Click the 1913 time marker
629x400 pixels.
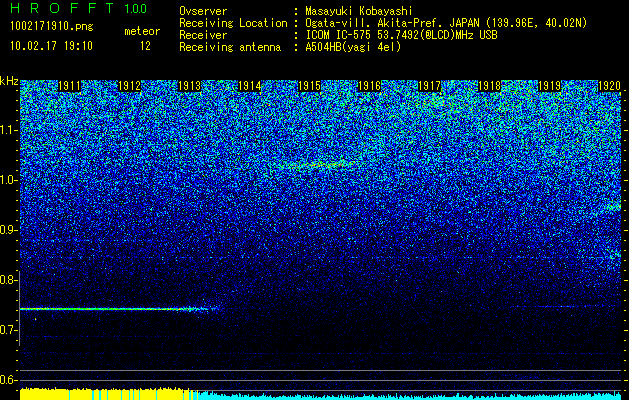pos(189,86)
